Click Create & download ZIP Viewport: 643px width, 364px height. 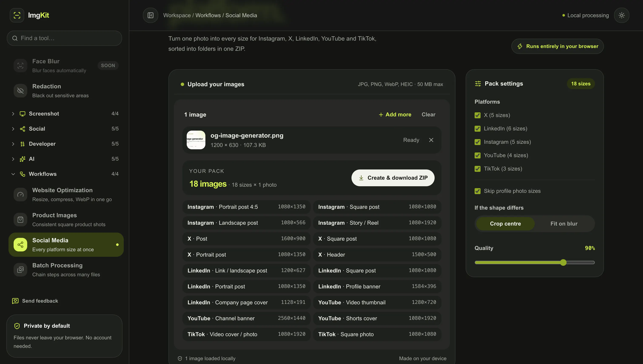(x=393, y=178)
